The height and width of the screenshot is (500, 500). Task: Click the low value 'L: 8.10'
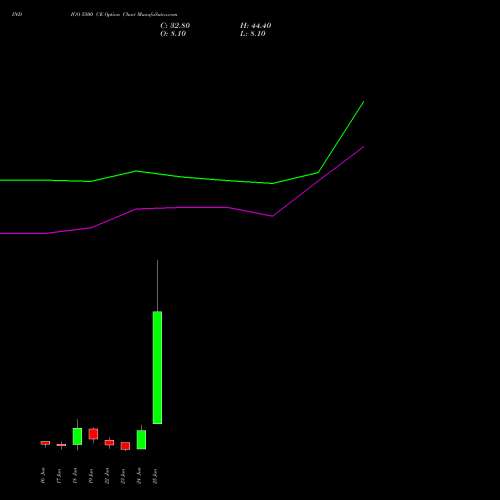click(253, 34)
